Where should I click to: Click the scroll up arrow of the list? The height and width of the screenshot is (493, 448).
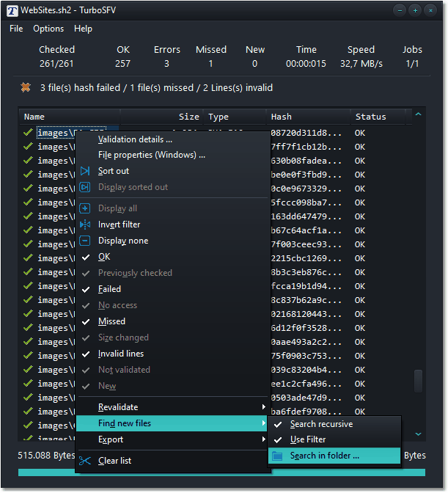click(x=419, y=114)
